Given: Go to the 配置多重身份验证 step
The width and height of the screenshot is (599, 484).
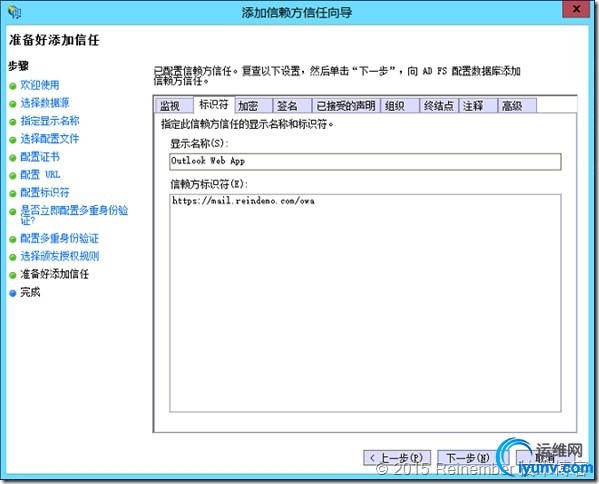Looking at the screenshot, I should 60,238.
